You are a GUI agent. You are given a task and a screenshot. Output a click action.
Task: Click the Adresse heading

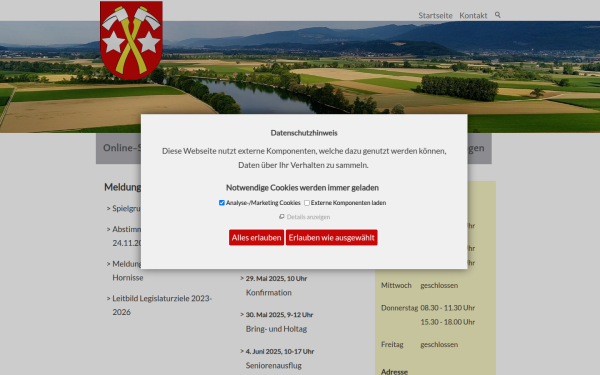[395, 372]
